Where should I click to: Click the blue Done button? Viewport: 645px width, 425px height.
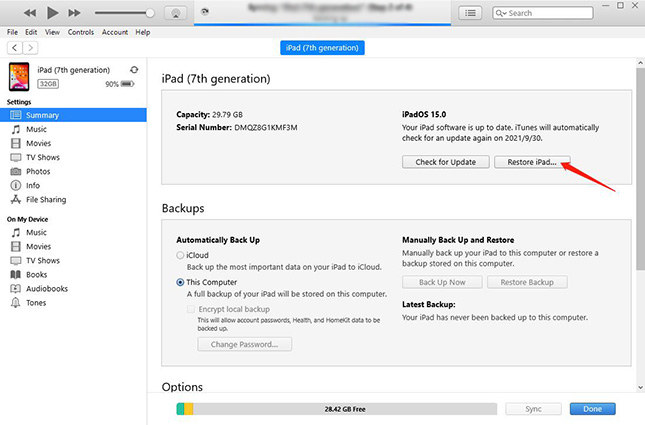tap(592, 409)
